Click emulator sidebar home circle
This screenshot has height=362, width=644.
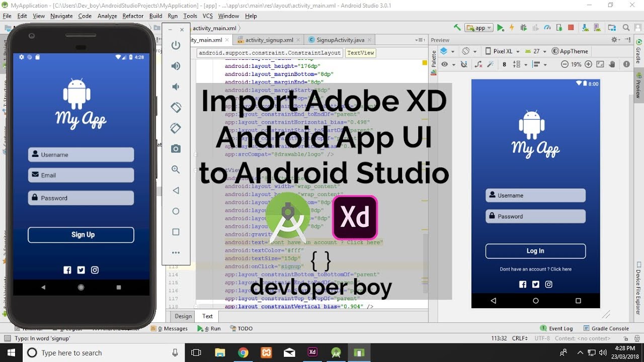[x=176, y=211]
